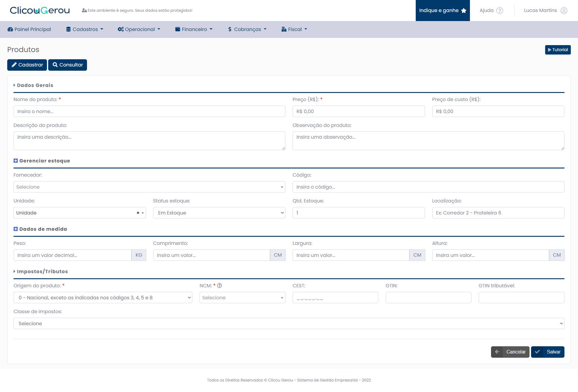
Task: Open the Operacional menu
Action: tap(139, 29)
